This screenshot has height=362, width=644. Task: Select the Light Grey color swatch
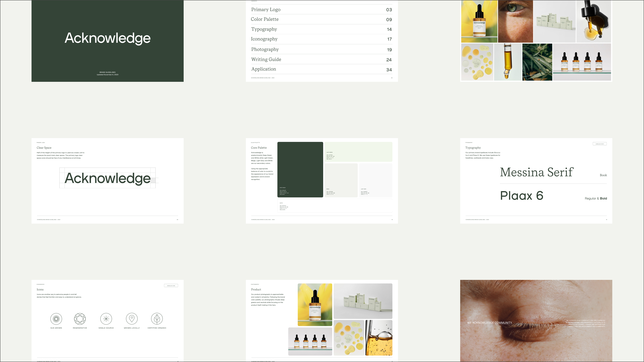click(375, 180)
